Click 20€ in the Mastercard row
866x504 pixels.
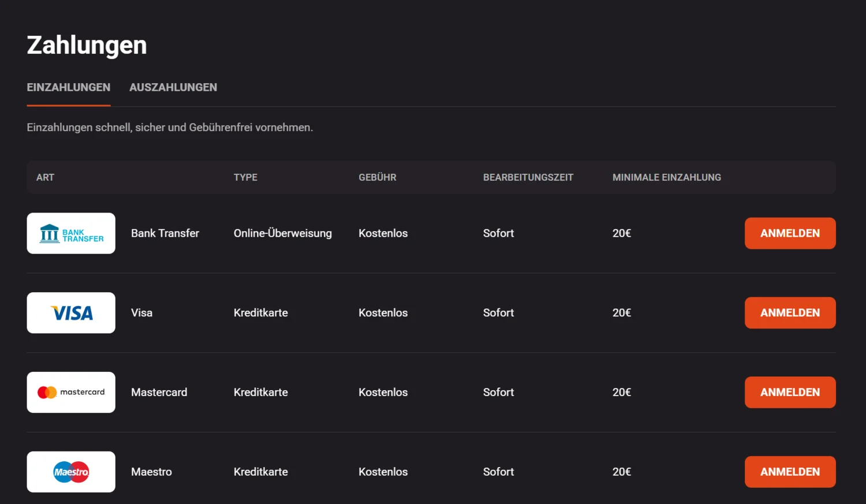(x=622, y=393)
